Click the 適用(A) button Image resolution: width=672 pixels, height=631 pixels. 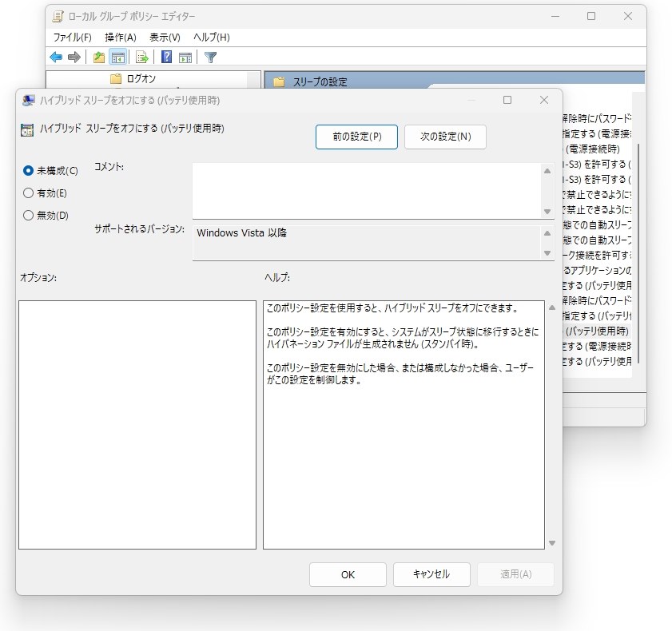(515, 574)
